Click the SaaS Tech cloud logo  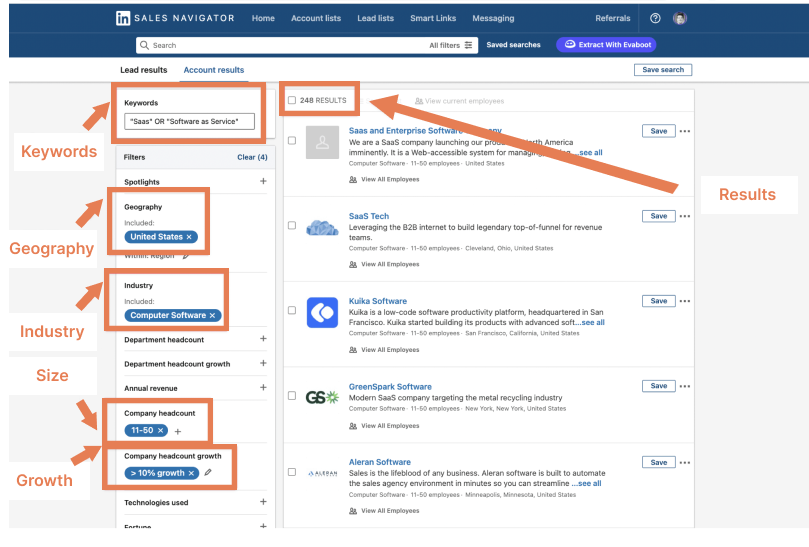tap(322, 228)
